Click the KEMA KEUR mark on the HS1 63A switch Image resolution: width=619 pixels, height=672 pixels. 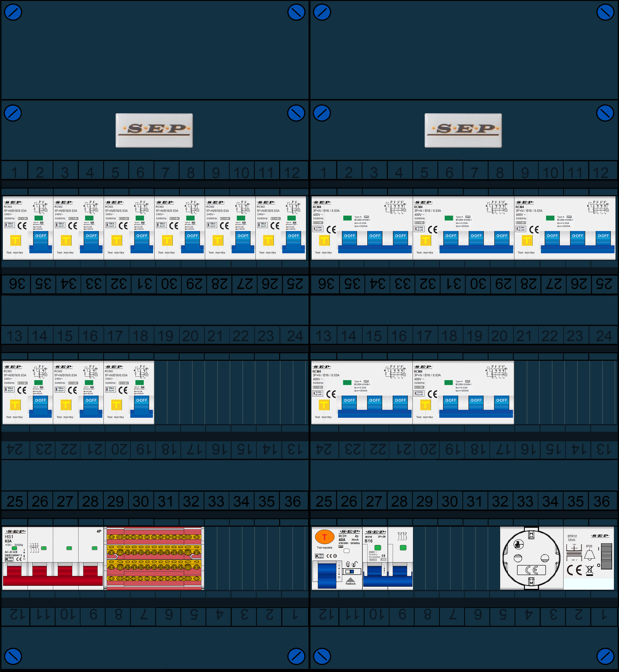[x=9, y=559]
